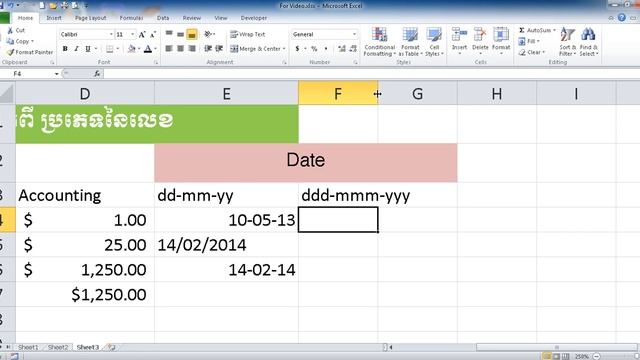
Task: Switch to the Page Layout tab
Action: pos(90,18)
